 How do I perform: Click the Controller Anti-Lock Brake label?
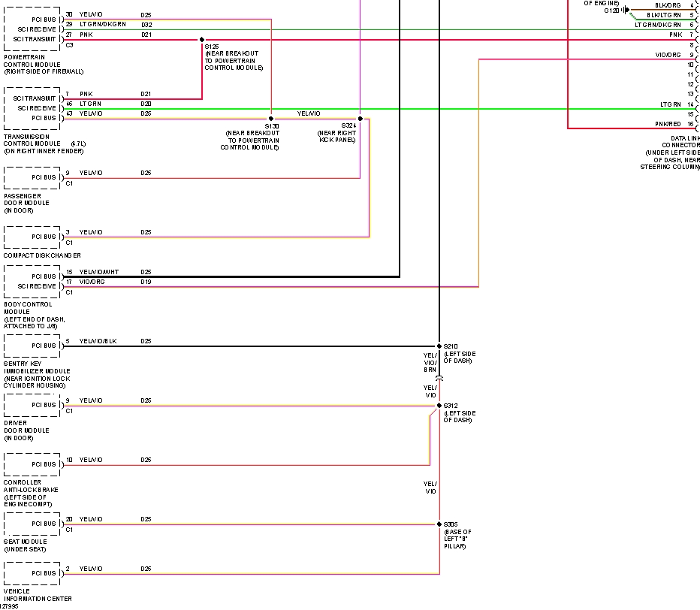(31, 494)
